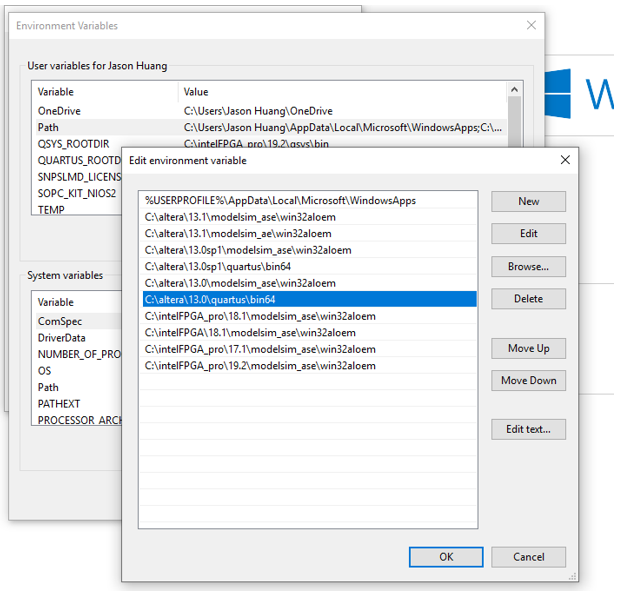Image resolution: width=620 pixels, height=592 pixels.
Task: Select the Path system variable
Action: [79, 388]
